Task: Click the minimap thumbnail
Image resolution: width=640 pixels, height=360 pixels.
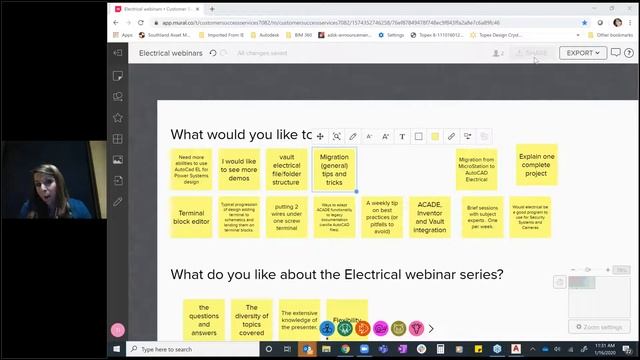Action: [x=599, y=296]
